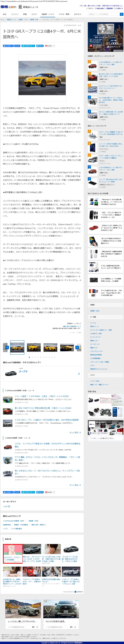The height and width of the screenshot is (644, 124).
Task: Open GRヤリス 特別仕様を初公開 article
Action: pyautogui.click(x=43, y=408)
